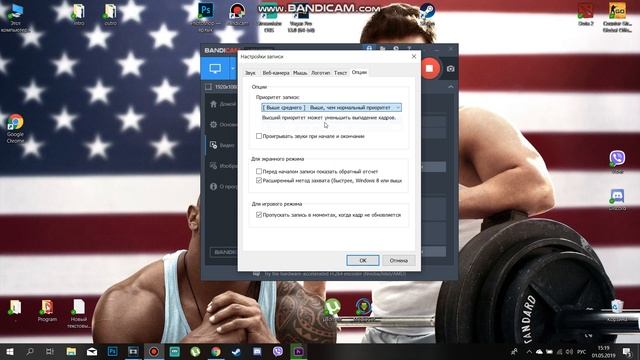Screen dimensions: 640x360
Task: Select the Program desktop icon
Action: pyautogui.click(x=47, y=311)
